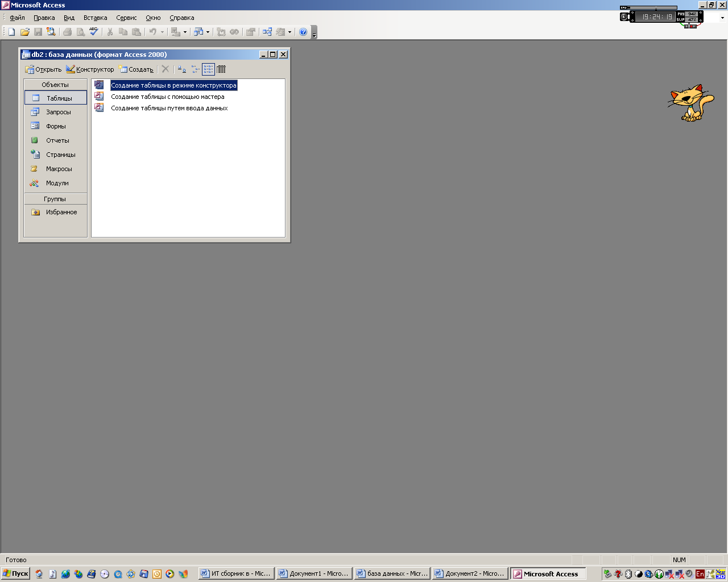Switch to Документ2 taskbar window
This screenshot has height=582, width=728.
(470, 573)
